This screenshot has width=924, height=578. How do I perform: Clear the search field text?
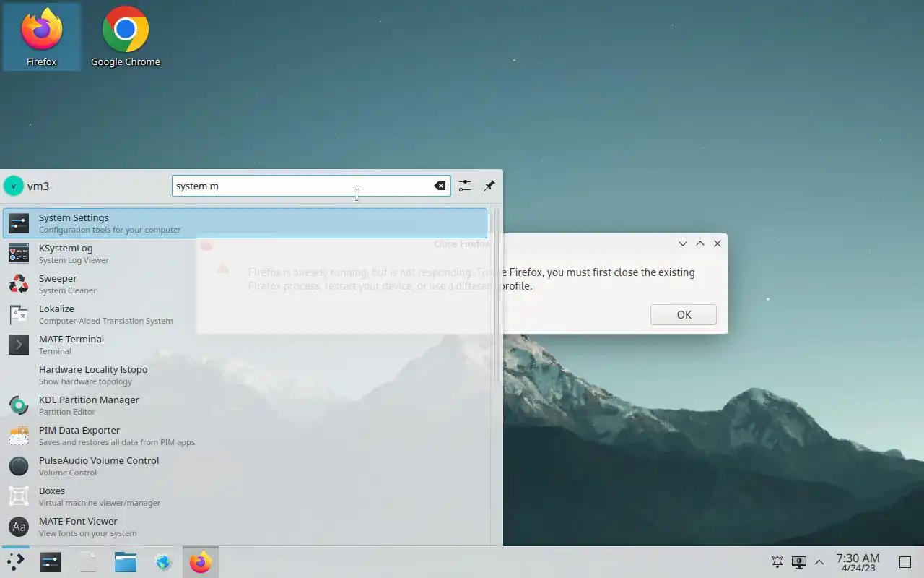coord(440,186)
